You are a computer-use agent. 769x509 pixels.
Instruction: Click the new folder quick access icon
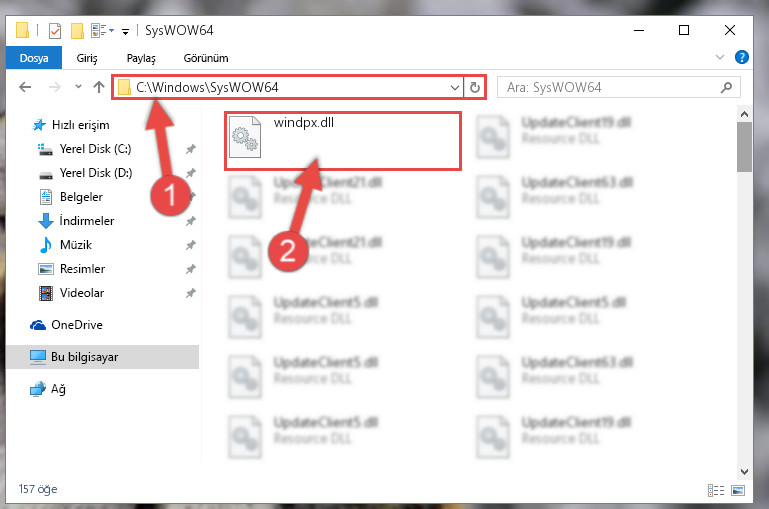77,31
